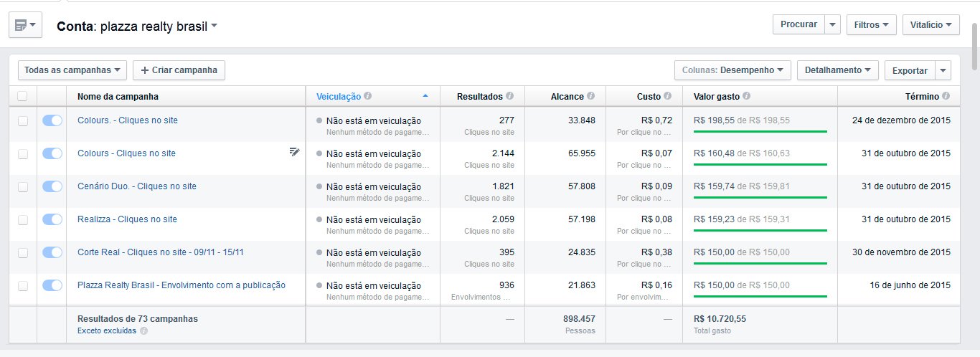Tick the select-all checkbox in table header
The width and height of the screenshot is (980, 357).
[23, 96]
